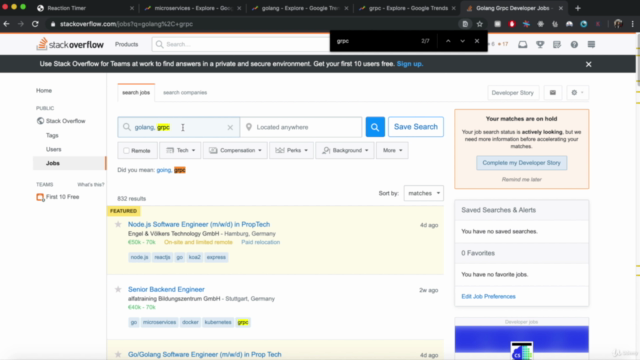Favorite the Senior Backend Engineer job star
640x360 pixels.
tap(118, 289)
